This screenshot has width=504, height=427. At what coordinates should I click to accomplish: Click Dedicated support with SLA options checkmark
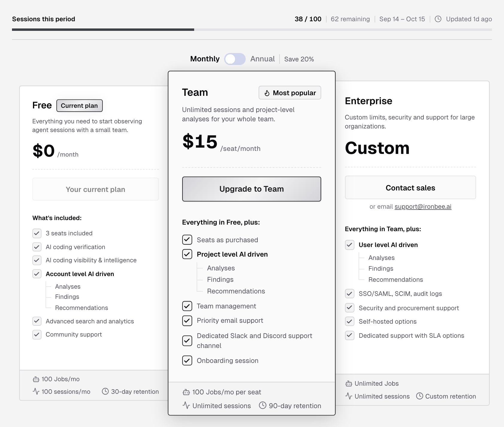[350, 335]
